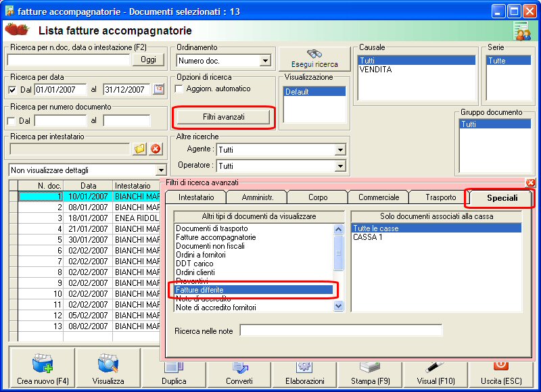
Task: Click the end date field 31/12/2007
Action: point(126,90)
